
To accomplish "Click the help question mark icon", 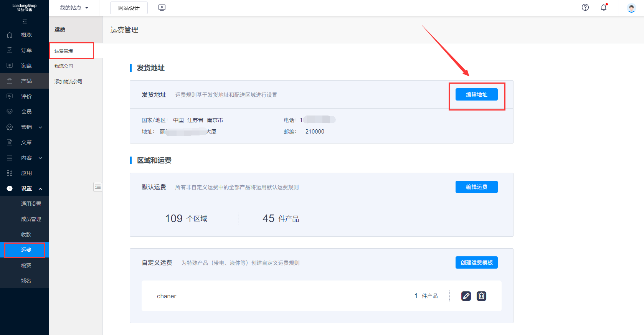I will click(585, 7).
